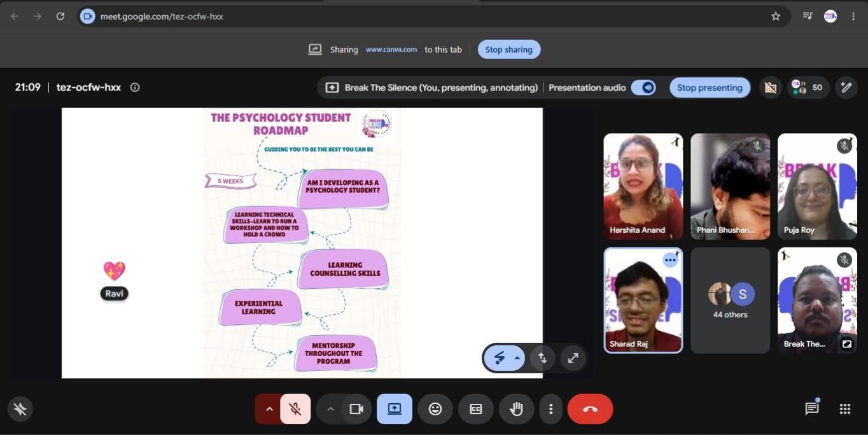Viewport: 868px width, 435px height.
Task: Go forward in browser history
Action: 37,17
